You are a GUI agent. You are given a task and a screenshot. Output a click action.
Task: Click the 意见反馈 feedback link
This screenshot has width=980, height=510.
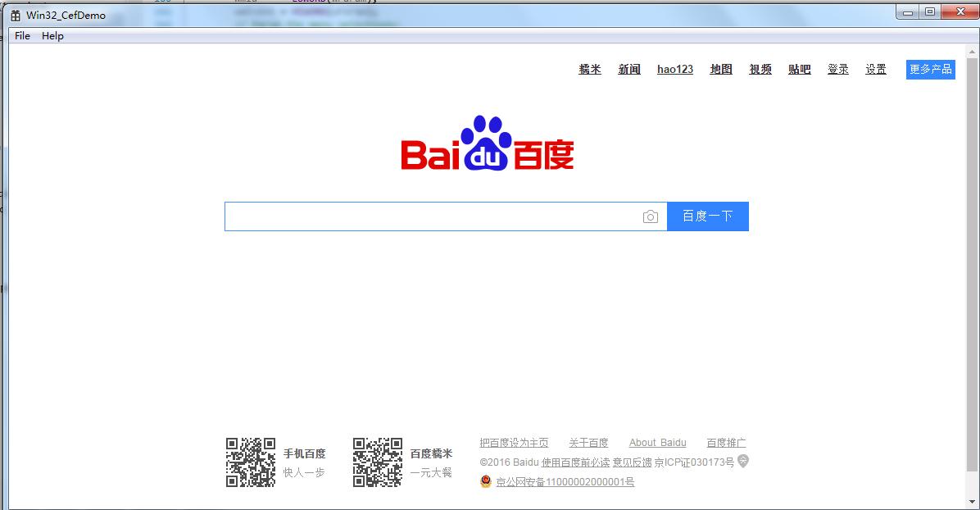[x=633, y=462]
